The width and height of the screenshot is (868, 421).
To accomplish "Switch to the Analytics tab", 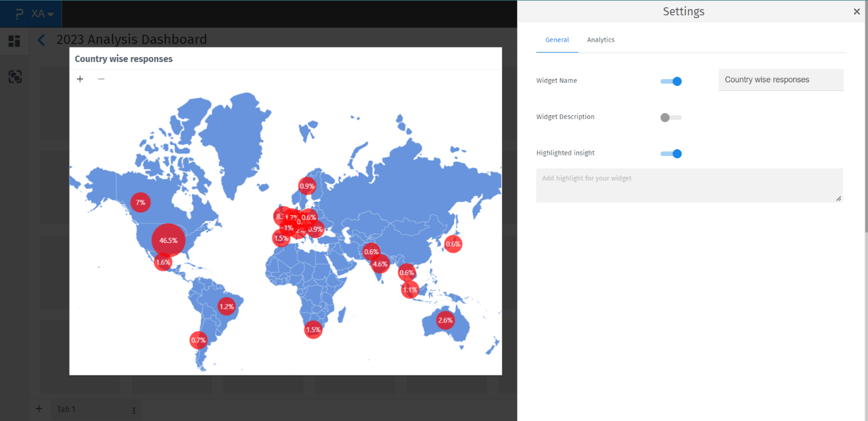I will pyautogui.click(x=601, y=40).
